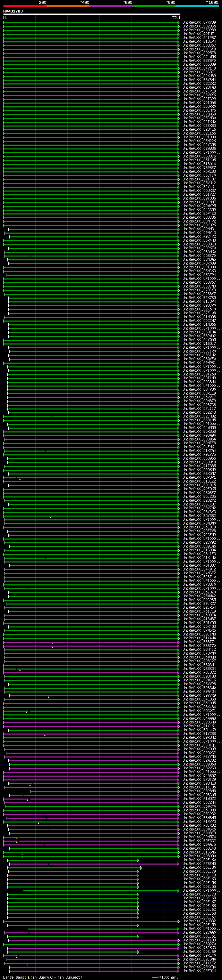Select the UniRef100_D0EJ73 label
Screen dimensions: 222x980
point(199,894)
